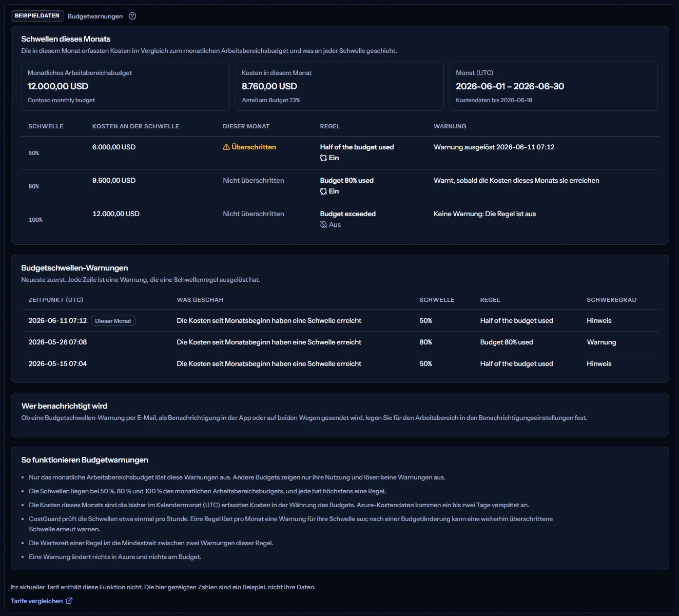Select the 2026-05-26 07:08 warning row
This screenshot has height=616, width=679.
click(340, 342)
